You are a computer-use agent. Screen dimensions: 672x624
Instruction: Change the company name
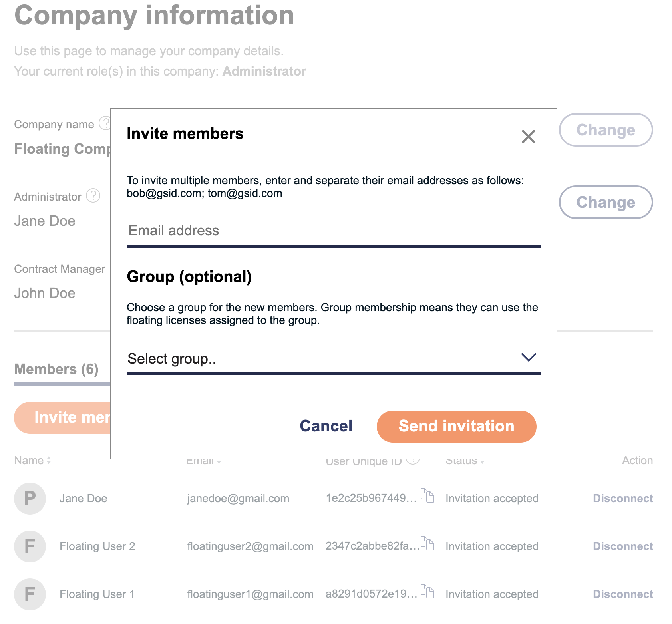click(605, 130)
